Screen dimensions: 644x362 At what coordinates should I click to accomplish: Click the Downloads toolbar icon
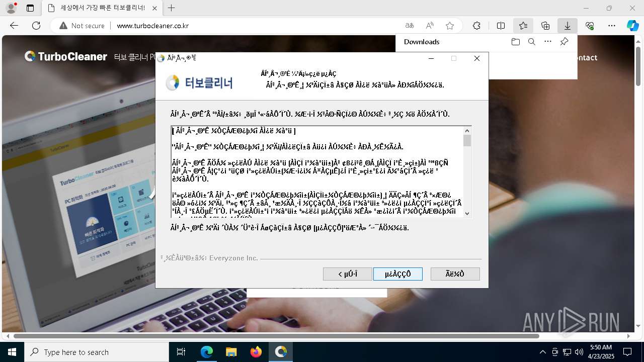[x=568, y=26]
